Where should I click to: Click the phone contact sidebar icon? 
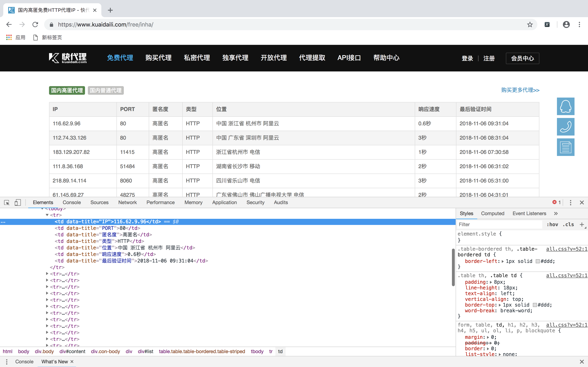(x=565, y=127)
